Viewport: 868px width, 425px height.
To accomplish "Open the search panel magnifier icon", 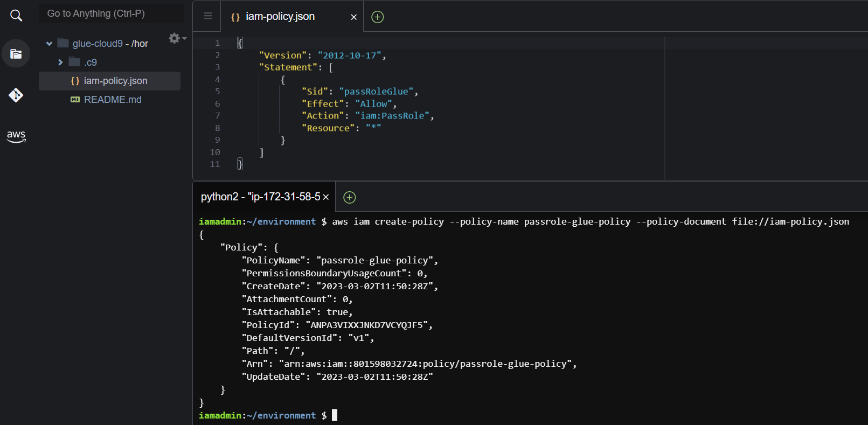I will [x=16, y=16].
